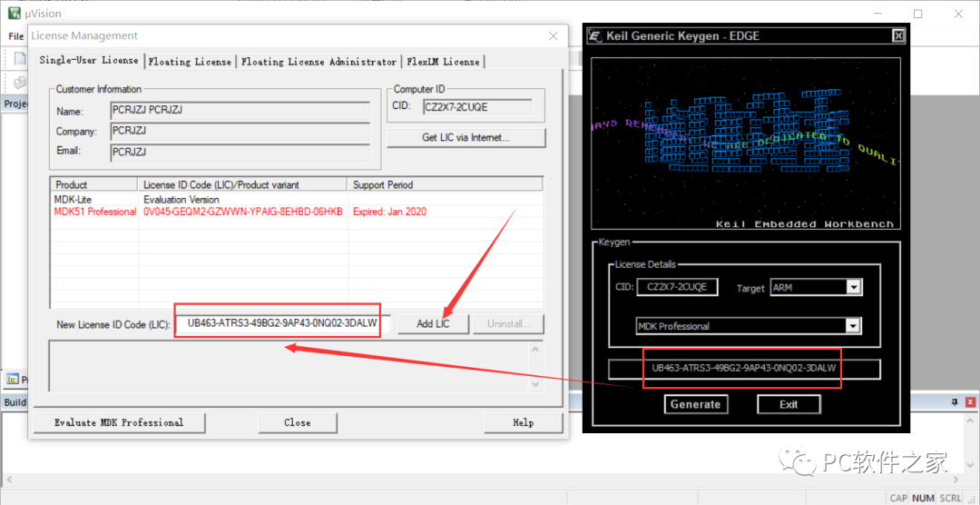This screenshot has height=505, width=980.
Task: Click Exit button in keygen window
Action: tap(789, 404)
